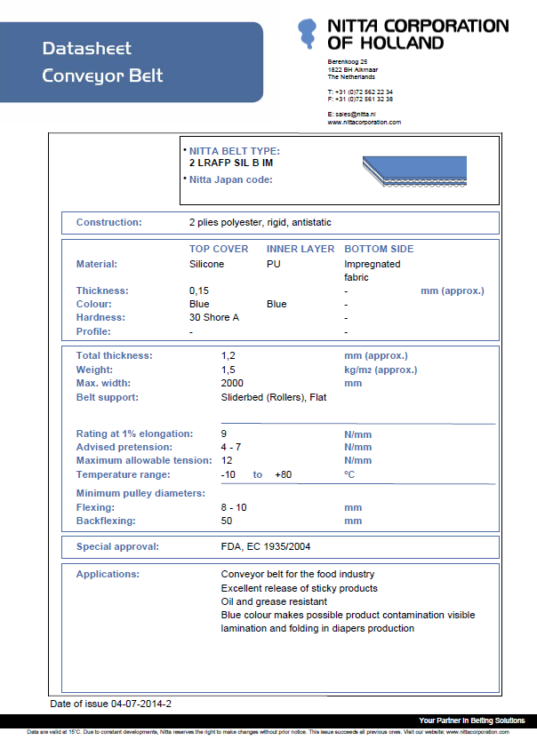Click the 'BOTTOM SIDE' column header
537x756 pixels.
click(x=379, y=249)
